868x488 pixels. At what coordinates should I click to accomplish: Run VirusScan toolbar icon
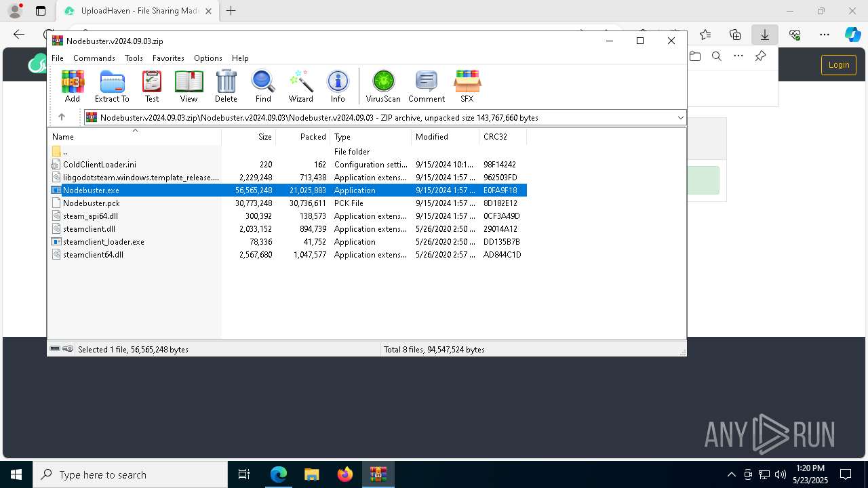click(383, 86)
